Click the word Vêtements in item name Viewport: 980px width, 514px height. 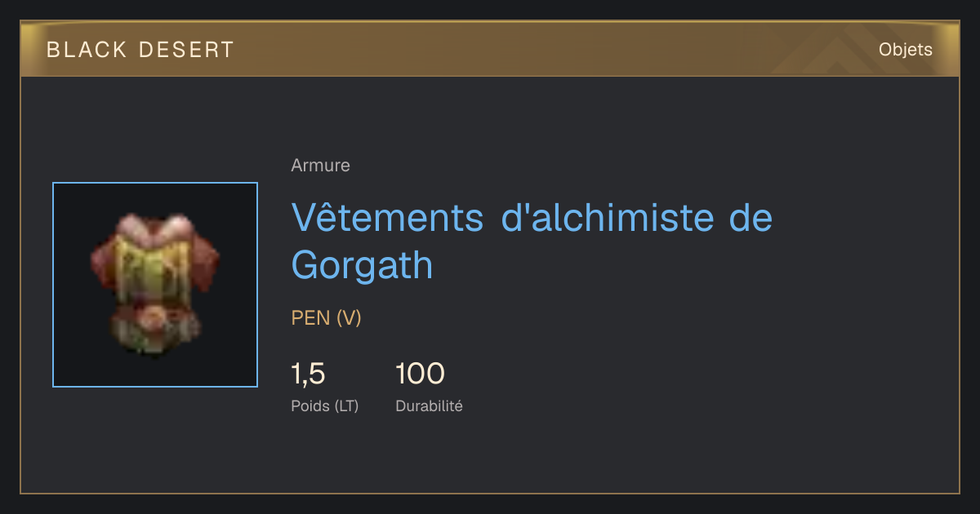(x=387, y=218)
